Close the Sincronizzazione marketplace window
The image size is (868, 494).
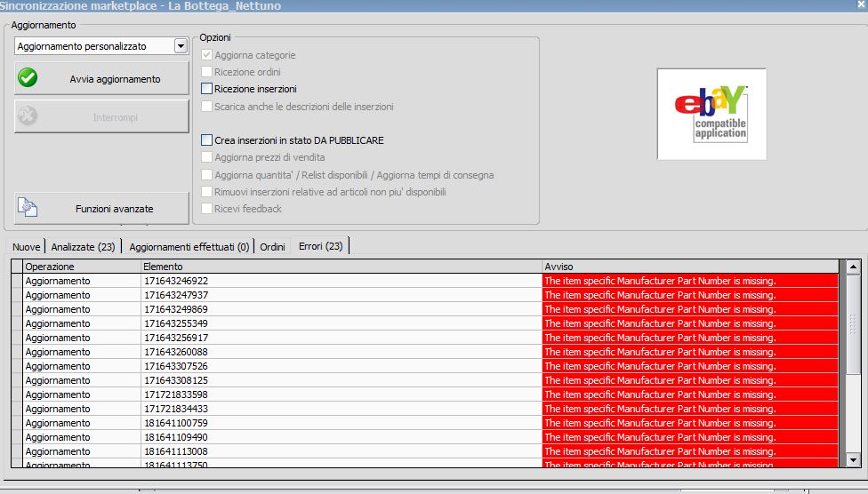[862, 4]
